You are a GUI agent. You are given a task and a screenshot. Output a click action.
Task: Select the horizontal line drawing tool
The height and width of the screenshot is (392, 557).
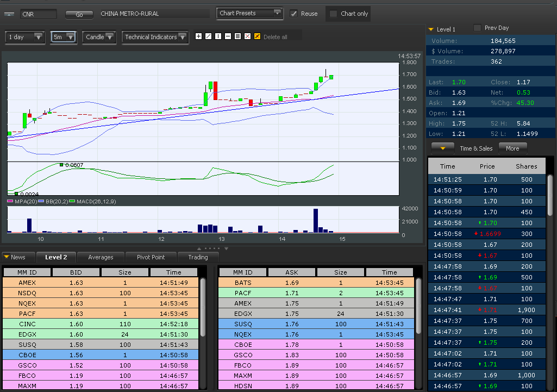pos(228,36)
